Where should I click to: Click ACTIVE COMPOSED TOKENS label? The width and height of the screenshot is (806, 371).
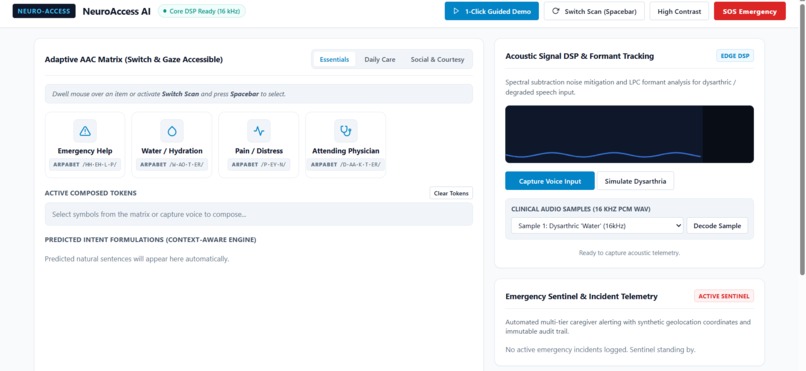[x=90, y=193]
